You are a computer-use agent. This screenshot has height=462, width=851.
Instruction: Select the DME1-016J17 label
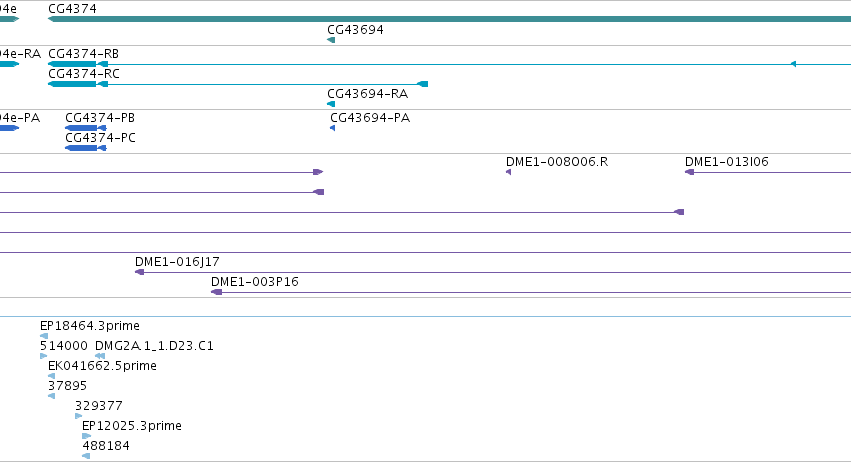pyautogui.click(x=177, y=262)
